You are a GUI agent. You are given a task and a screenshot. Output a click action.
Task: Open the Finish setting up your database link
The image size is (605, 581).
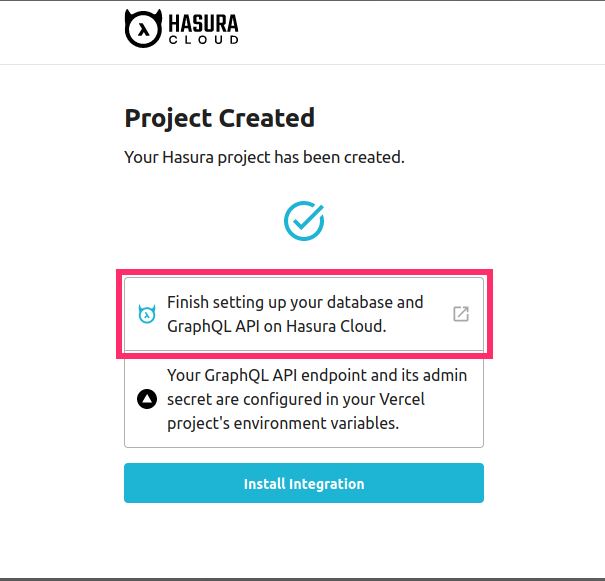pos(295,302)
